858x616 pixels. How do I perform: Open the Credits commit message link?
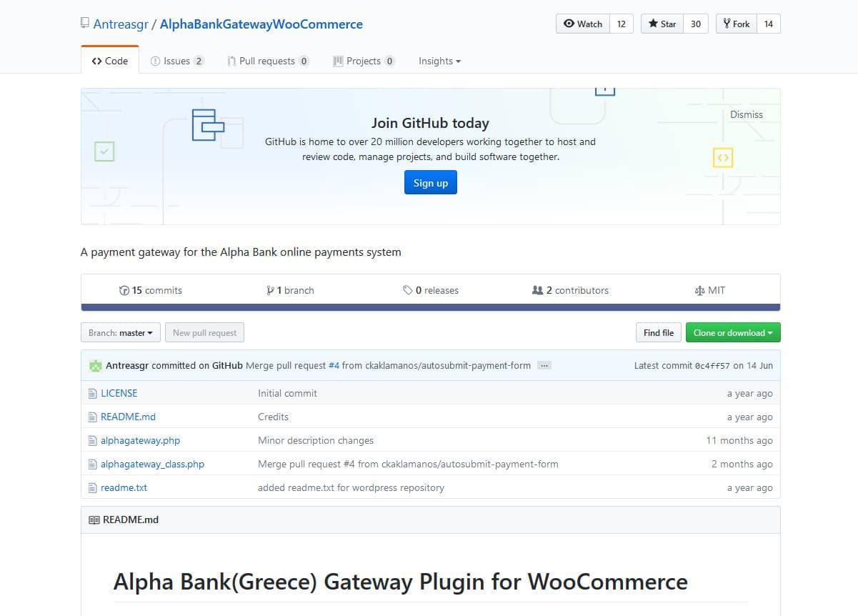click(x=273, y=417)
